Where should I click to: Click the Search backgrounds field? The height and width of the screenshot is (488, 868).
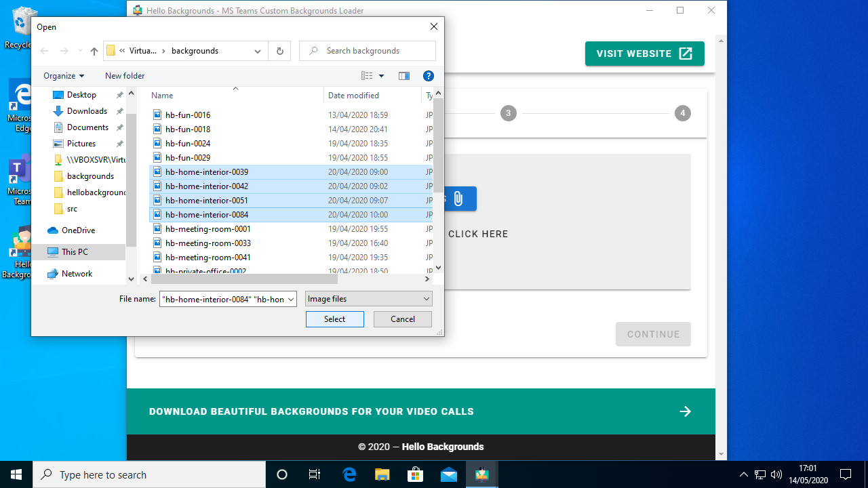(x=368, y=51)
